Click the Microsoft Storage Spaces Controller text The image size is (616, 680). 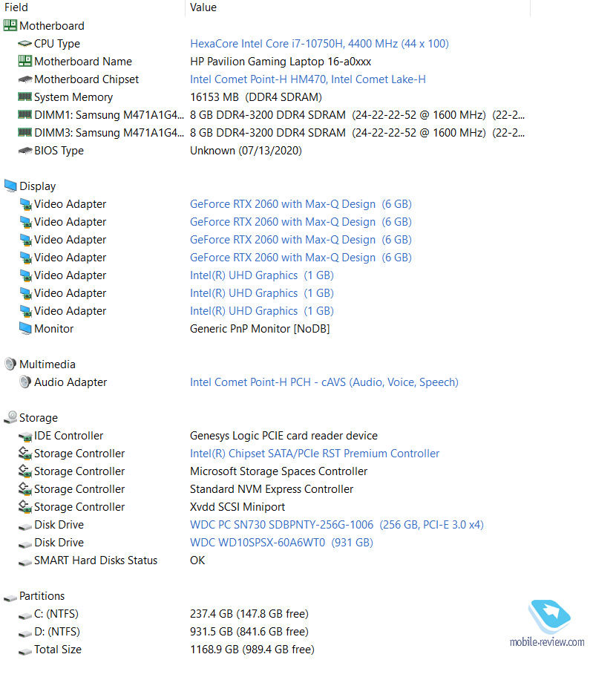[279, 471]
